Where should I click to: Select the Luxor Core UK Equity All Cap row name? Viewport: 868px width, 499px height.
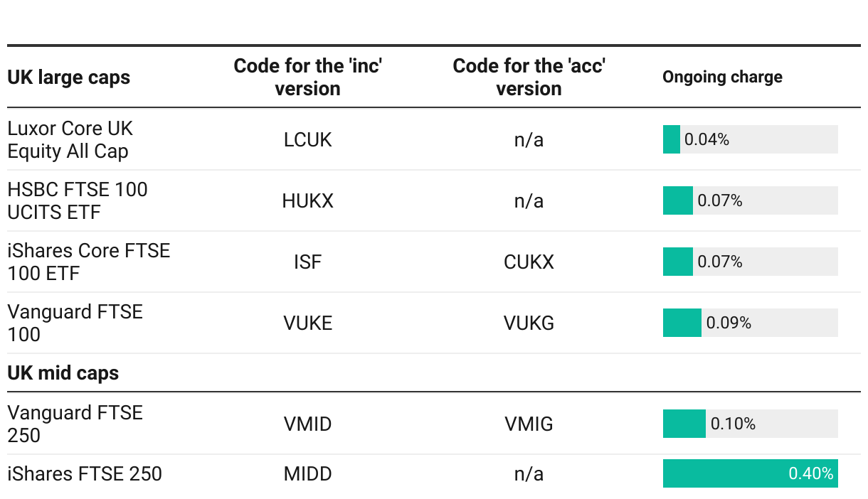pos(70,139)
